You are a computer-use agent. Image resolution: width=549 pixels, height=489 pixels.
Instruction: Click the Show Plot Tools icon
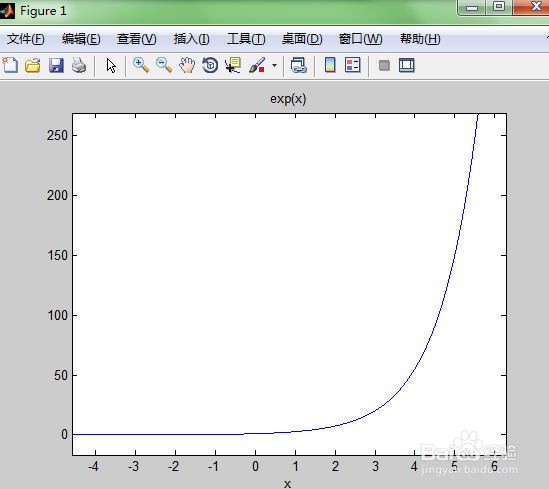pos(406,65)
